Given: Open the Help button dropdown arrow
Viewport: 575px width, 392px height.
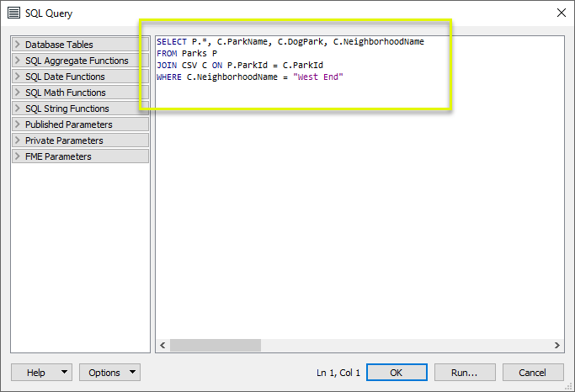Looking at the screenshot, I should pos(64,373).
